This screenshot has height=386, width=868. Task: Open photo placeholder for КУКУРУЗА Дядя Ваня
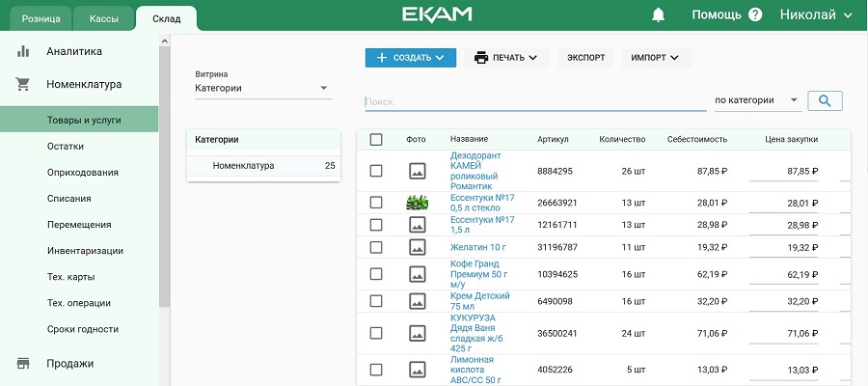pyautogui.click(x=417, y=333)
